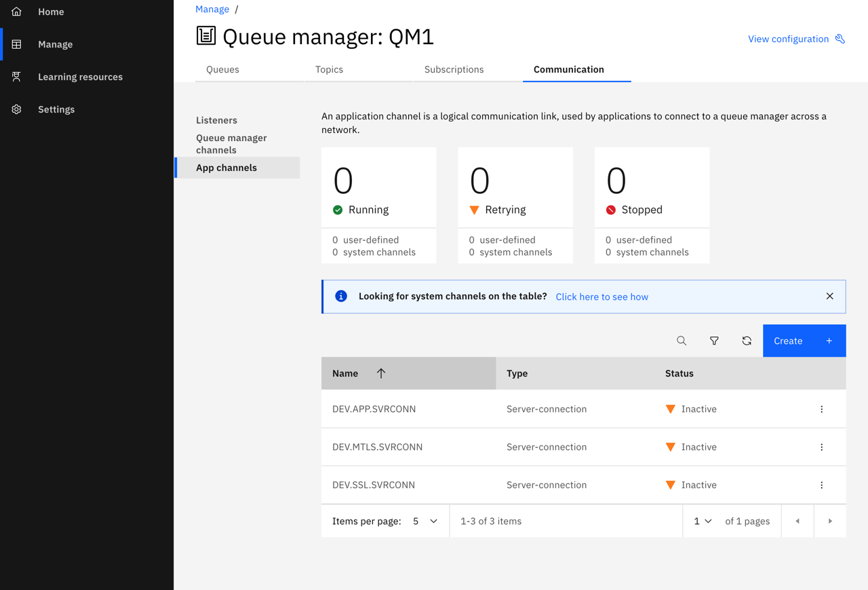The height and width of the screenshot is (590, 868).
Task: Dismiss the system channels notification
Action: (829, 296)
